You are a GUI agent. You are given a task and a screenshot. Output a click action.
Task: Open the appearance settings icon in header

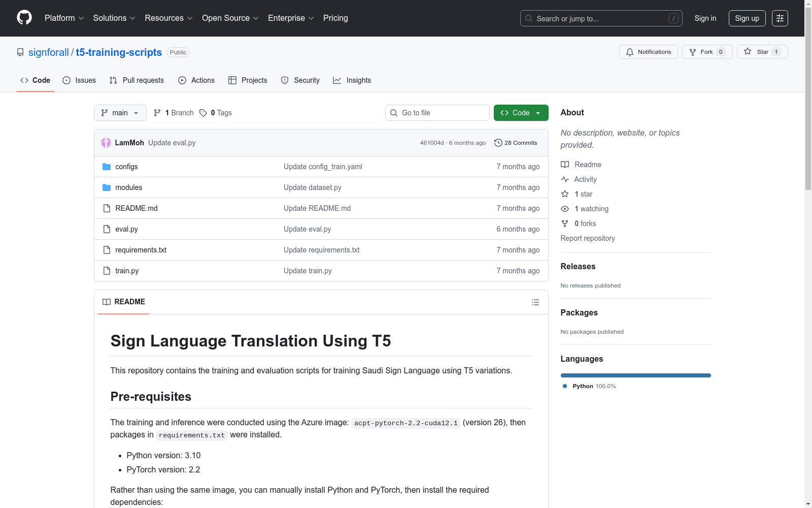point(780,18)
